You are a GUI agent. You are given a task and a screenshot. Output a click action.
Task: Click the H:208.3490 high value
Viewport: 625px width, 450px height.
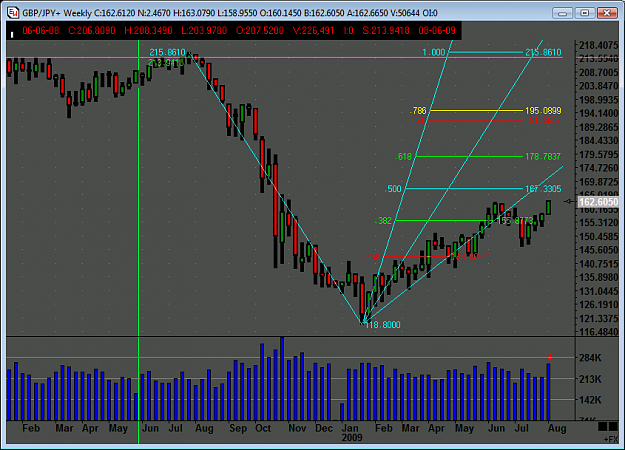coord(148,30)
